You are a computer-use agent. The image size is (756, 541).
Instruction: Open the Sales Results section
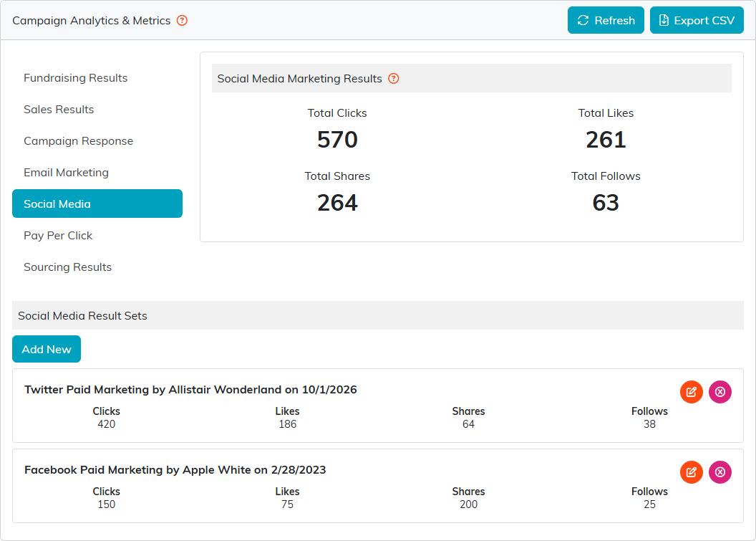pyautogui.click(x=97, y=109)
